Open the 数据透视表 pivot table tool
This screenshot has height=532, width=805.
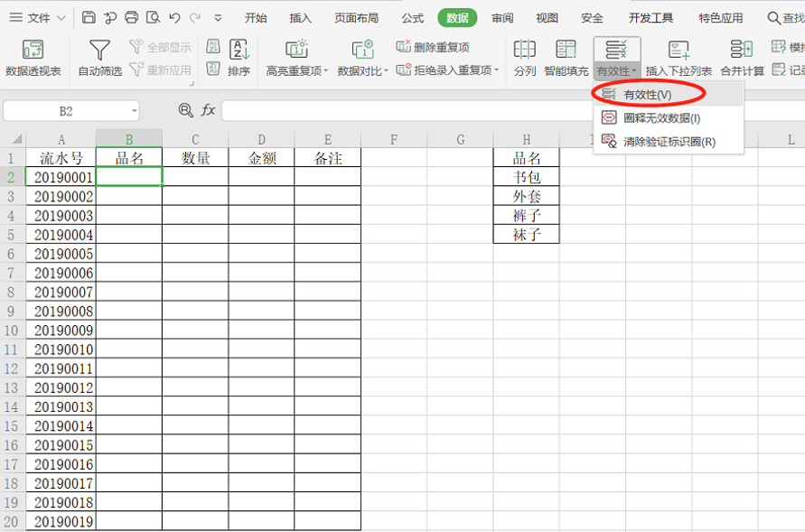click(x=33, y=58)
